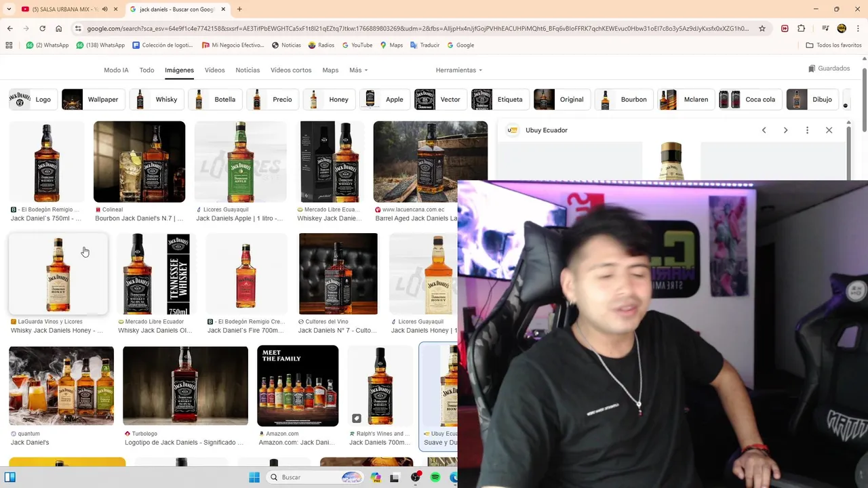Filter images by Bourbon chip
Viewport: 868px width, 488px height.
pyautogui.click(x=623, y=100)
